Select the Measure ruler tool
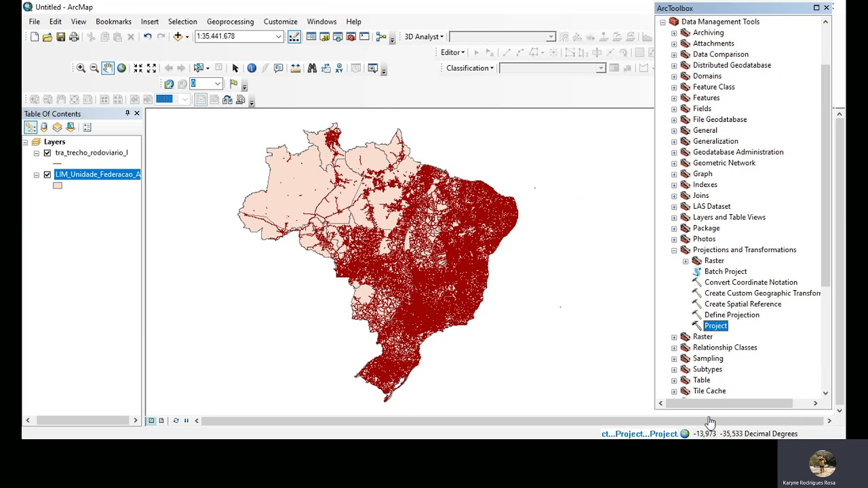Screen dimensions: 868x488 point(296,68)
